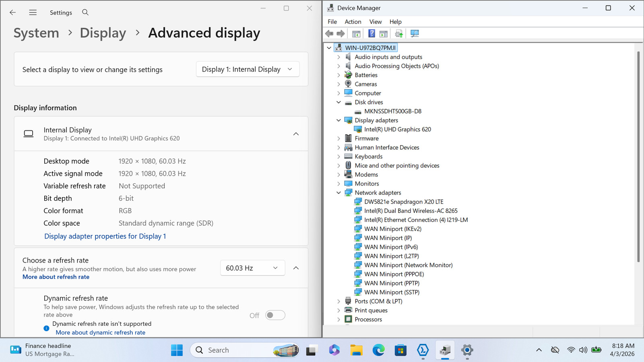The width and height of the screenshot is (644, 362).
Task: Click the Device Manager vertical scrollbar
Action: (638, 157)
